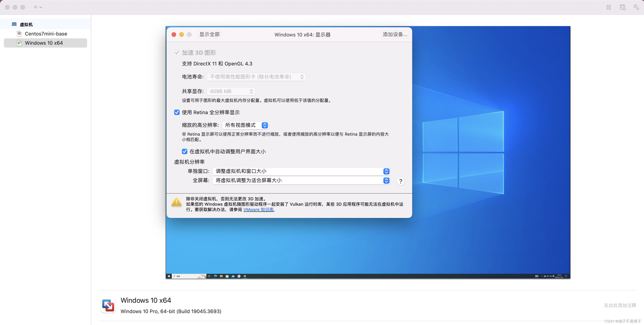Image resolution: width=644 pixels, height=325 pixels.
Task: Open the single window resolution dropdown
Action: pyautogui.click(x=301, y=171)
